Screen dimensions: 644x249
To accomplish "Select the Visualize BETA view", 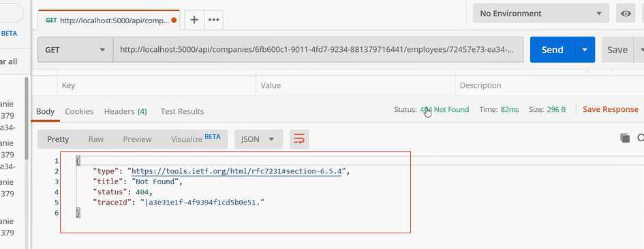I will [x=196, y=139].
